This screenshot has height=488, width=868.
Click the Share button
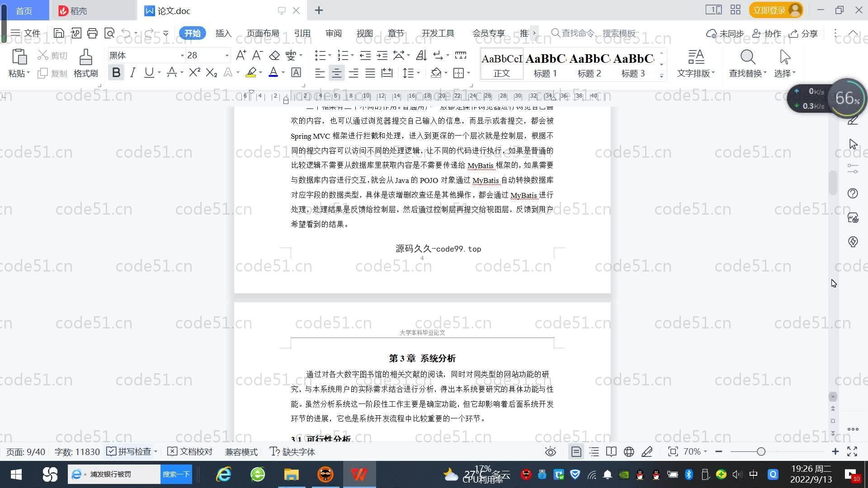tap(803, 33)
